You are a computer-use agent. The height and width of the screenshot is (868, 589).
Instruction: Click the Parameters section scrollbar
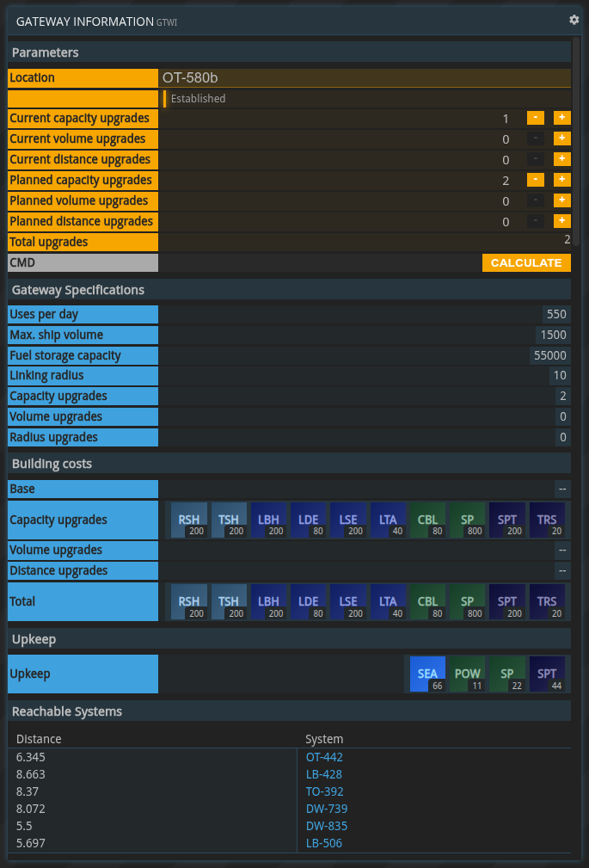576,138
